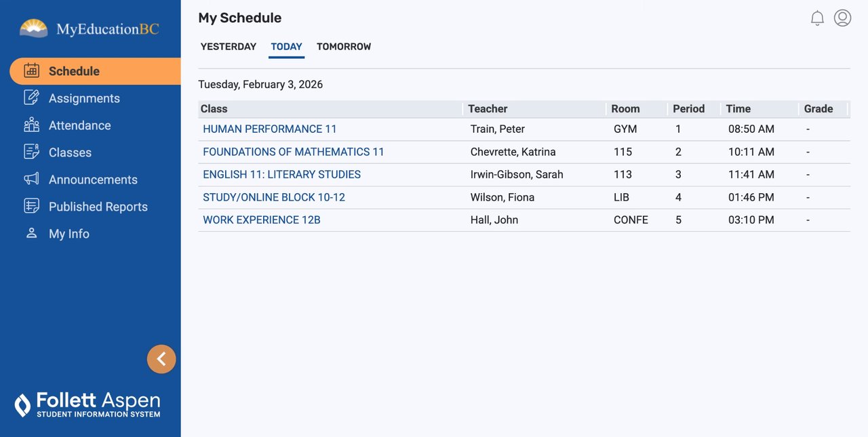
Task: Select the TODAY tab
Action: [286, 47]
